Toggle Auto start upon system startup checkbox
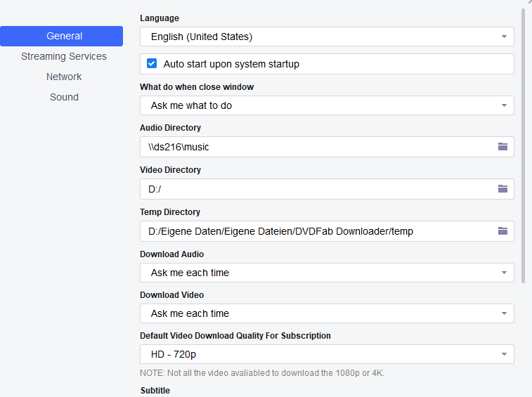This screenshot has height=397, width=532. pos(152,64)
